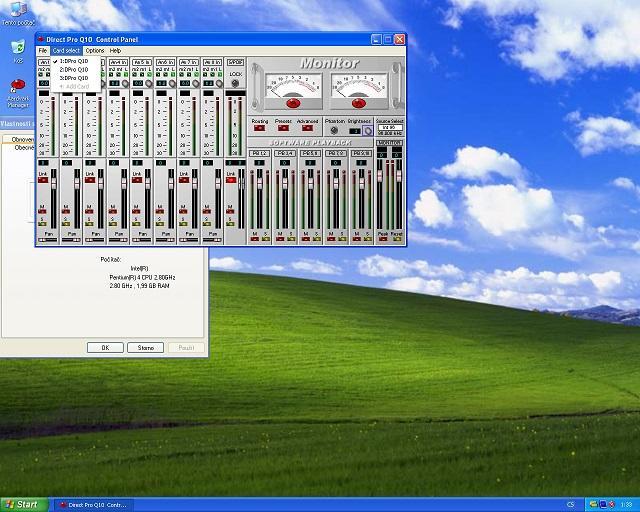Solo the PB 5/6 playback channel
The image size is (640, 512).
[x=317, y=239]
